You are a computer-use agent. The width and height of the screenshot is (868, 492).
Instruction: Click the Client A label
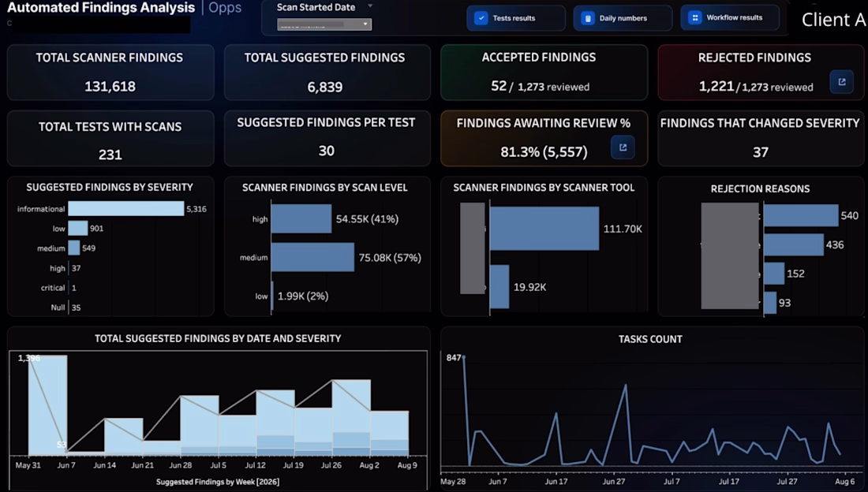coord(833,20)
